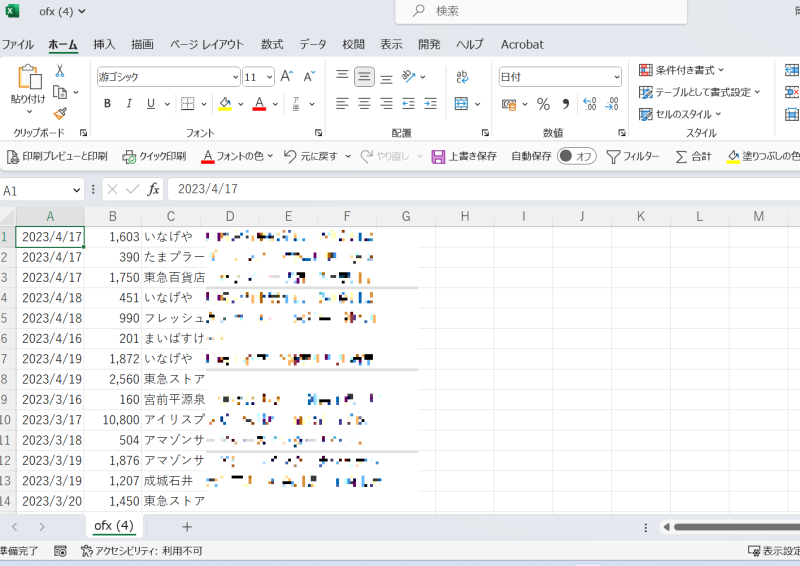
Task: Open the font name dropdown
Action: click(235, 77)
